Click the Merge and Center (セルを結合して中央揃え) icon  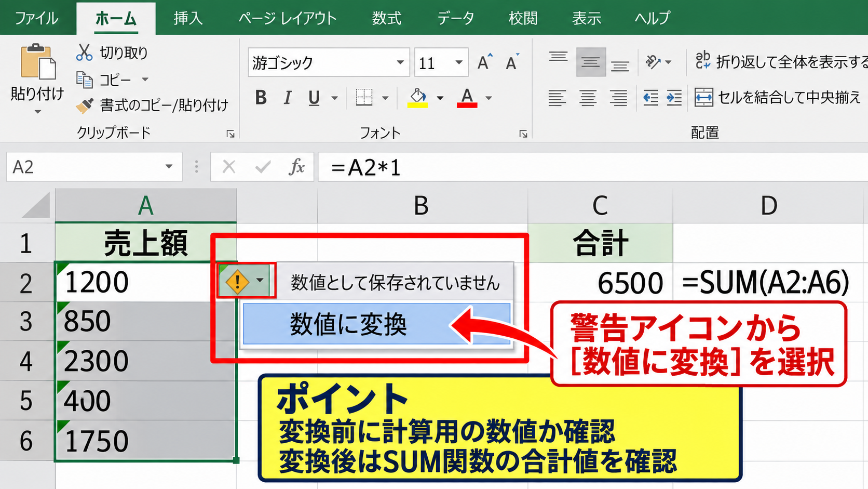[x=703, y=97]
